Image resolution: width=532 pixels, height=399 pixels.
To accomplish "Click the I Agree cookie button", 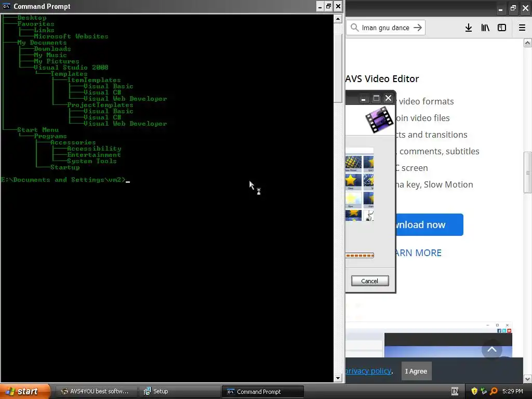I will click(416, 371).
